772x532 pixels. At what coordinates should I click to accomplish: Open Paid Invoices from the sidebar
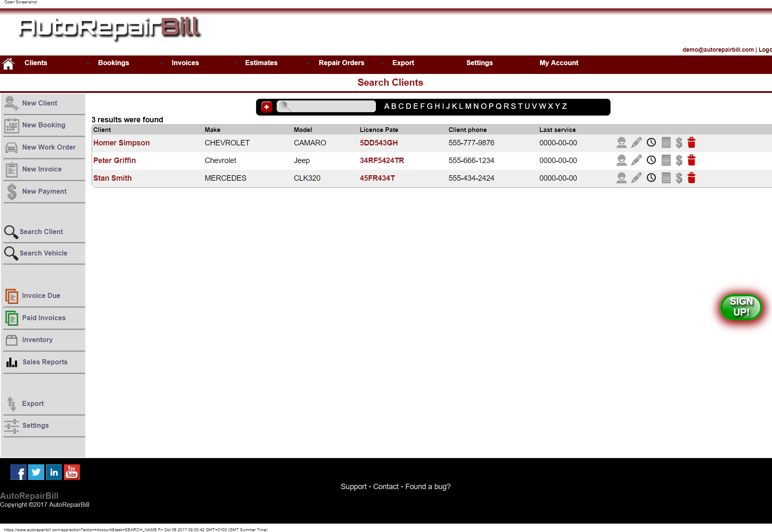(x=11, y=318)
